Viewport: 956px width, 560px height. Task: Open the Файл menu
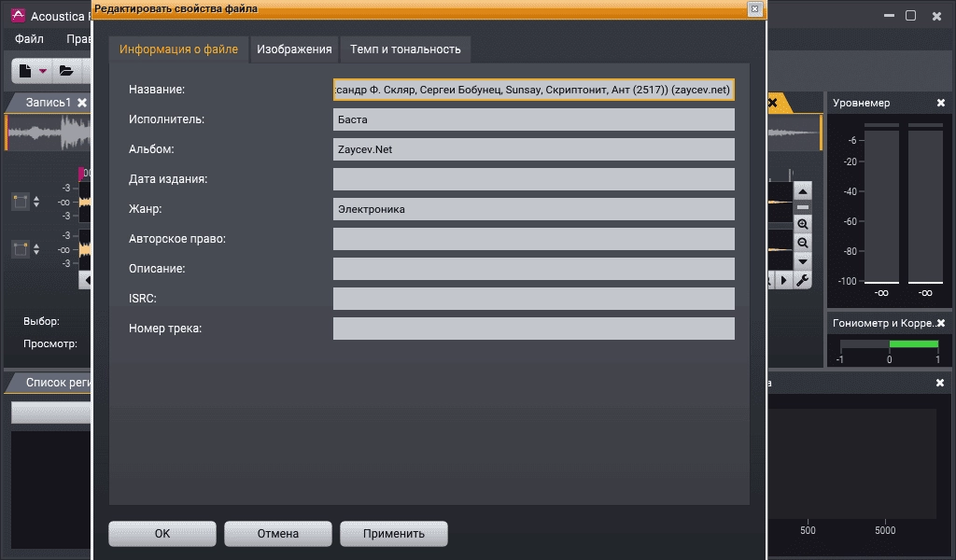click(29, 39)
